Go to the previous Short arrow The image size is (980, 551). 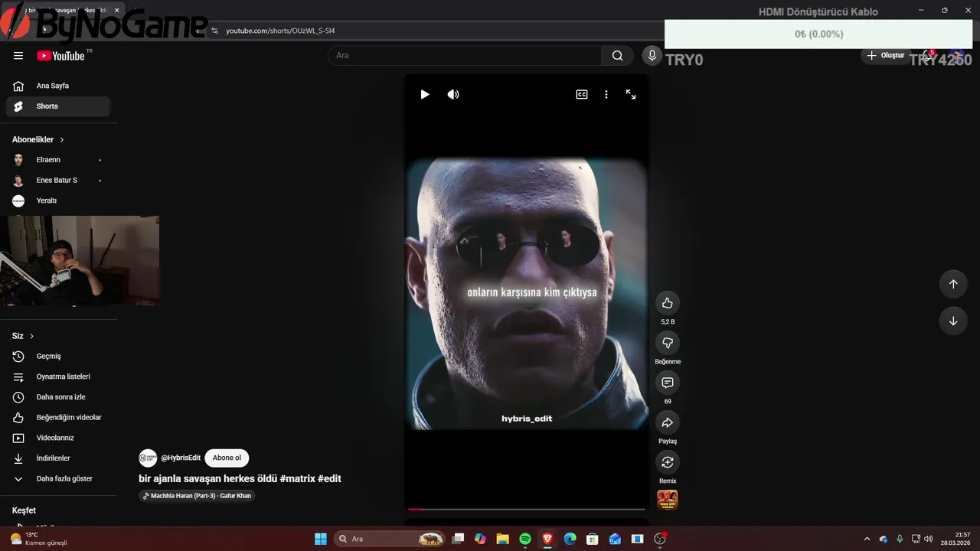953,284
